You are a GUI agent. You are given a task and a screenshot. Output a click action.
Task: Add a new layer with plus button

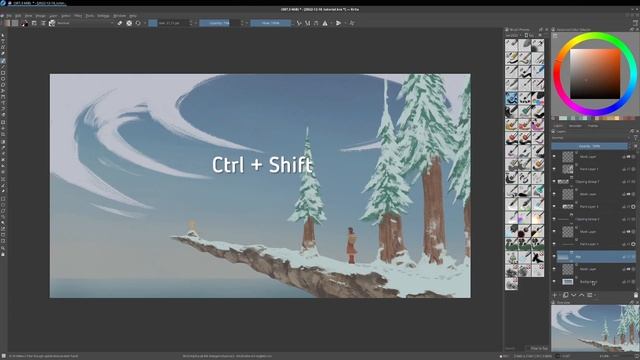tap(555, 295)
